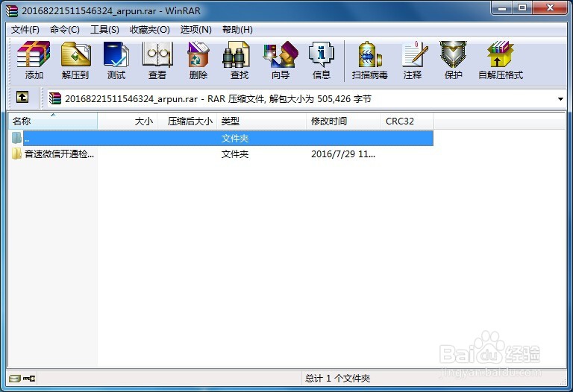Screen dimensions: 573x392
Task: Sort by the 大小 column header
Action: click(x=127, y=121)
